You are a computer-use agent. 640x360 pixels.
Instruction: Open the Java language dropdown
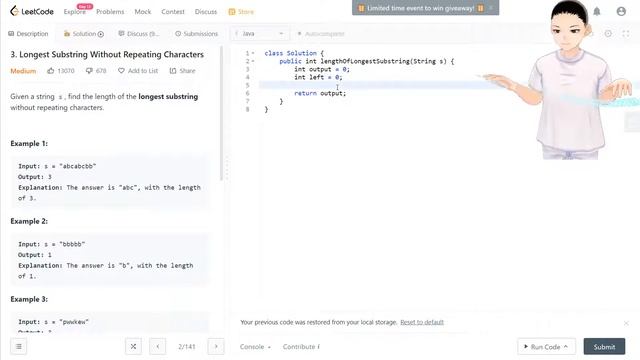259,34
